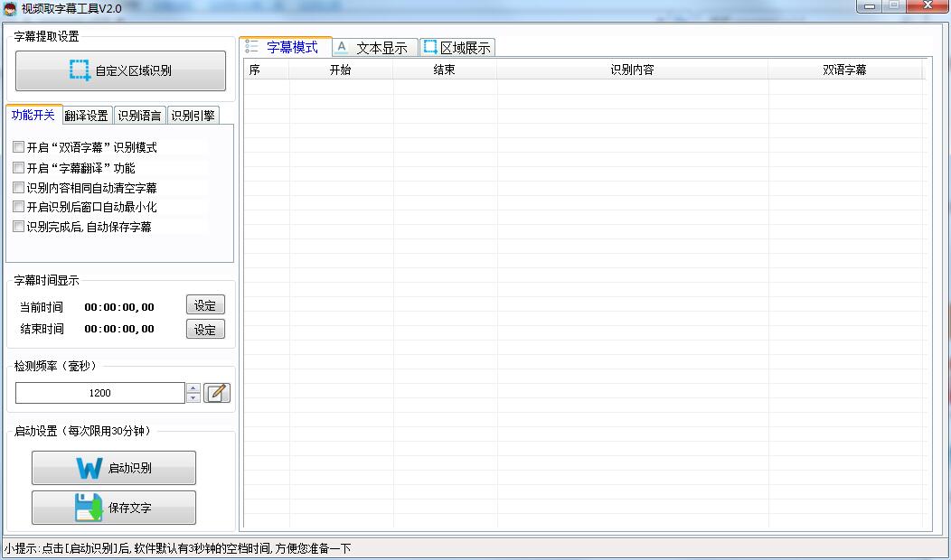
Task: Click the floppy disk icon on 保存文字
Action: pos(87,508)
